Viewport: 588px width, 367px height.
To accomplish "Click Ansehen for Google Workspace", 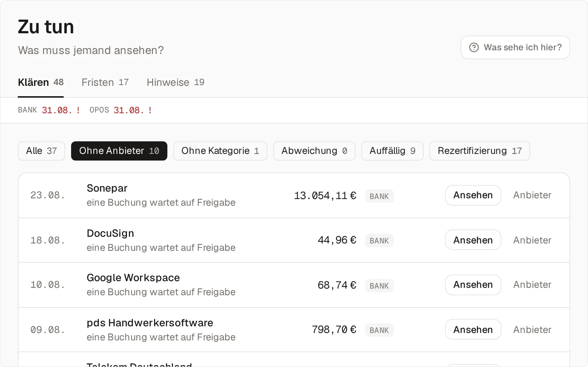I will (x=473, y=285).
